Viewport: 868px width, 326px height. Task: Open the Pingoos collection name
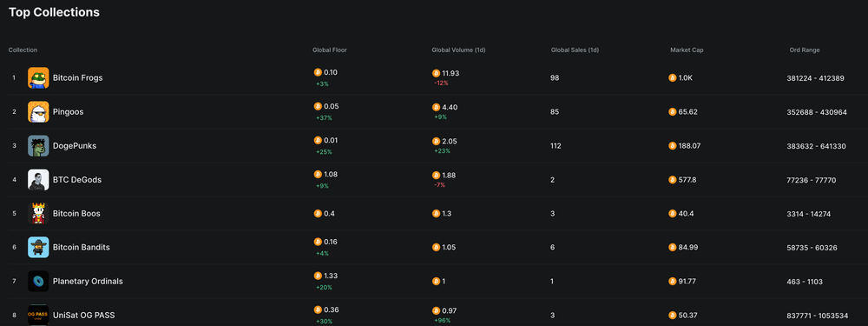[x=68, y=111]
